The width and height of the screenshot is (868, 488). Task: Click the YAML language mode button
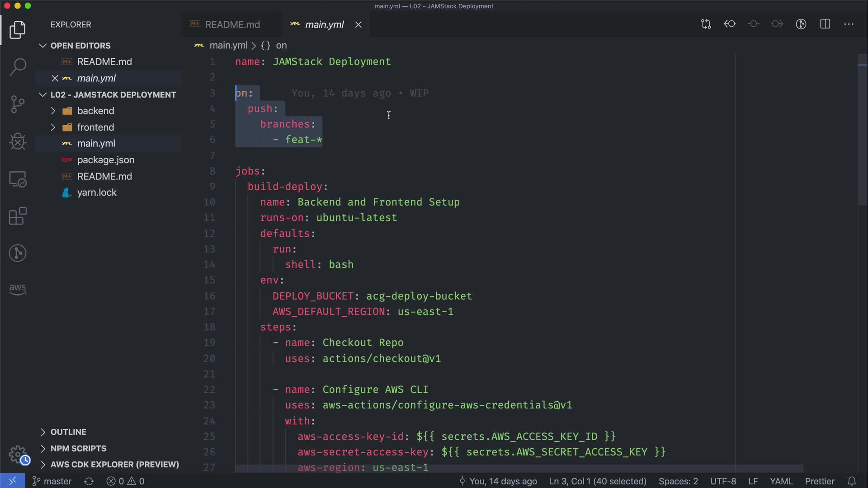(781, 481)
